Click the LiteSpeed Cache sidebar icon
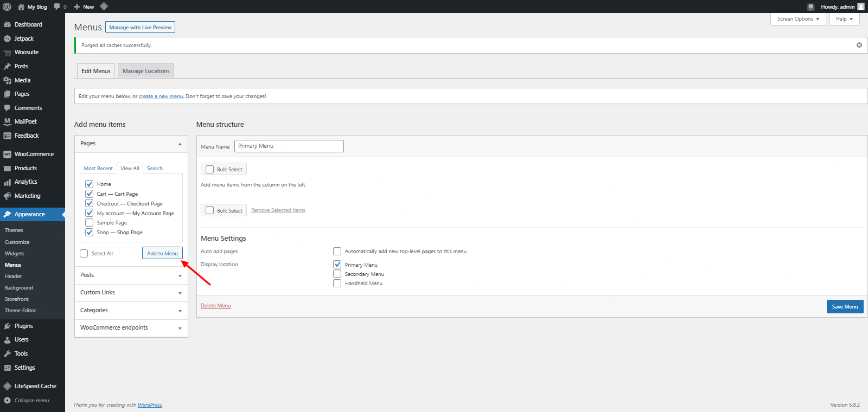This screenshot has width=868, height=412. point(7,386)
